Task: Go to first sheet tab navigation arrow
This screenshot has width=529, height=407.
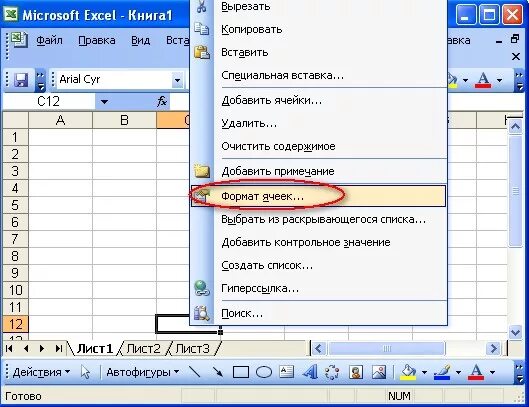Action: pyautogui.click(x=9, y=348)
